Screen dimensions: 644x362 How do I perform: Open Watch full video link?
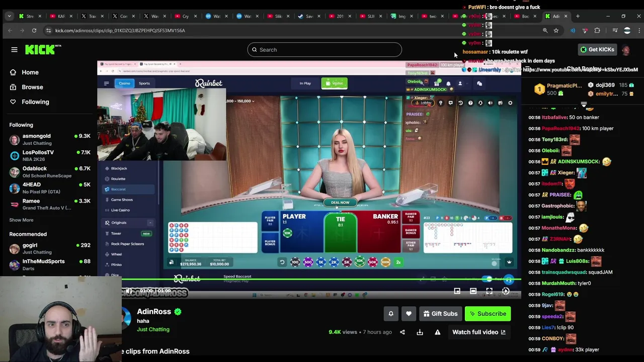[478, 332]
